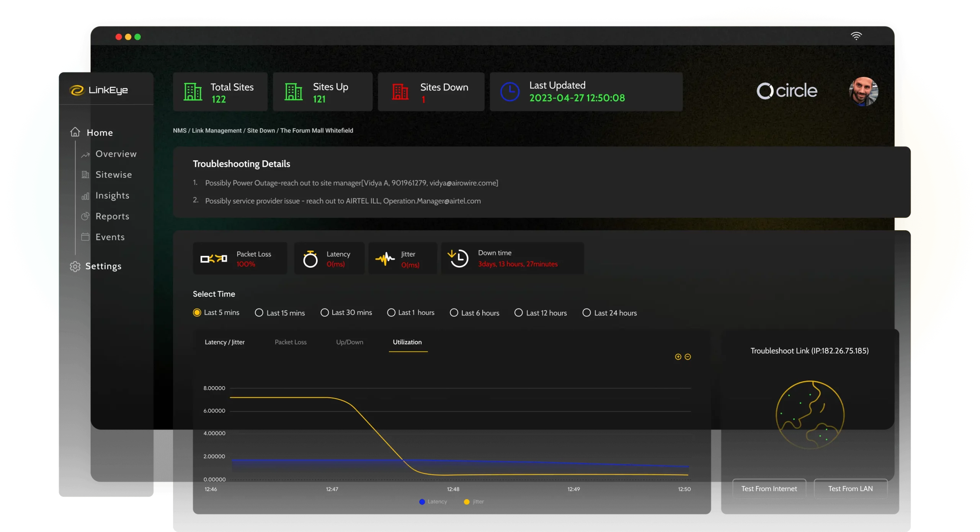
Task: Open Events via the calendar icon
Action: coord(85,237)
